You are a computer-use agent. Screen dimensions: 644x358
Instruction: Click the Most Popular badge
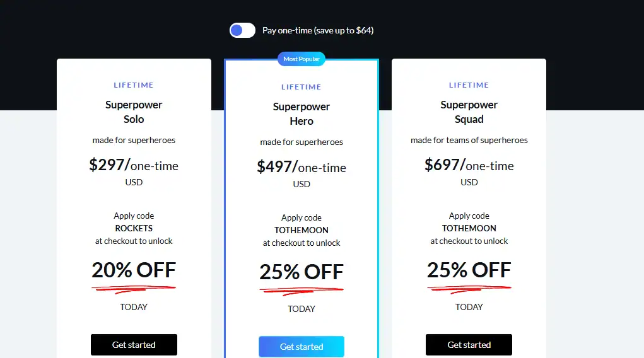(302, 59)
